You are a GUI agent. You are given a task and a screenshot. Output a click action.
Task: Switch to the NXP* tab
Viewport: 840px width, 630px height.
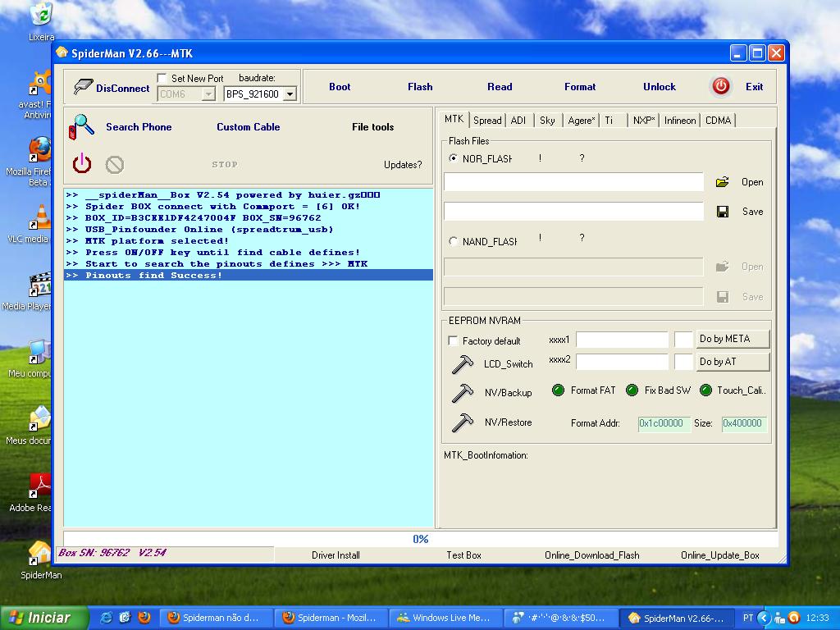(x=643, y=121)
